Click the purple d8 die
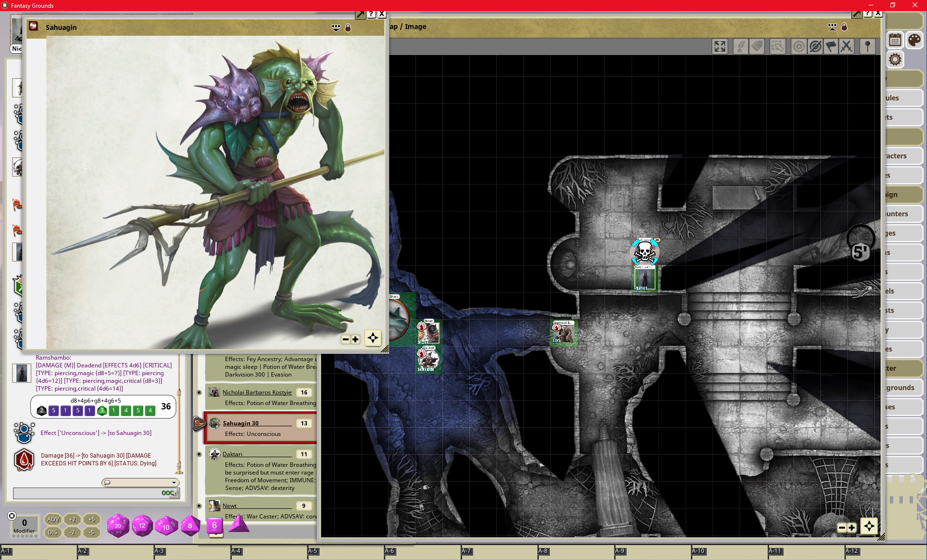The height and width of the screenshot is (560, 927). (x=190, y=525)
